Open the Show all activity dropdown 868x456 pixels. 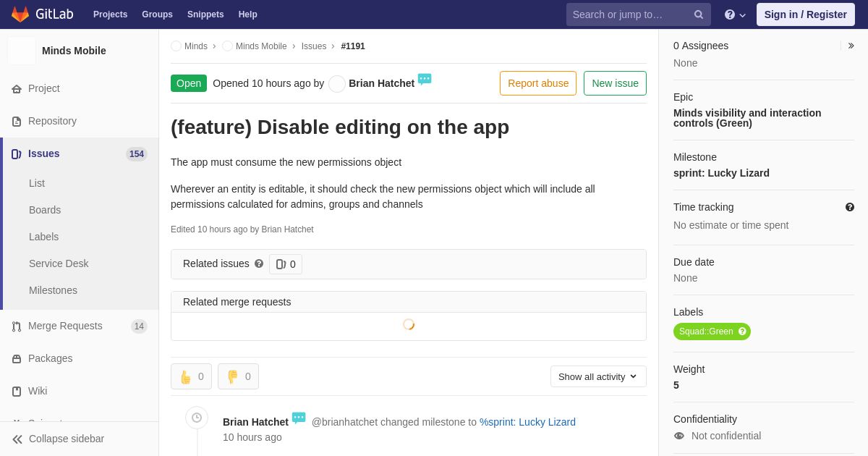597,376
